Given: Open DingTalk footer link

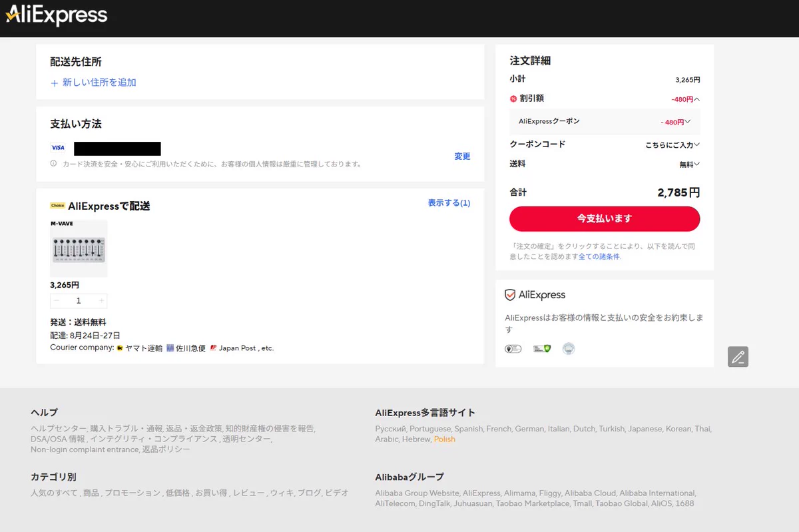Looking at the screenshot, I should tap(434, 504).
